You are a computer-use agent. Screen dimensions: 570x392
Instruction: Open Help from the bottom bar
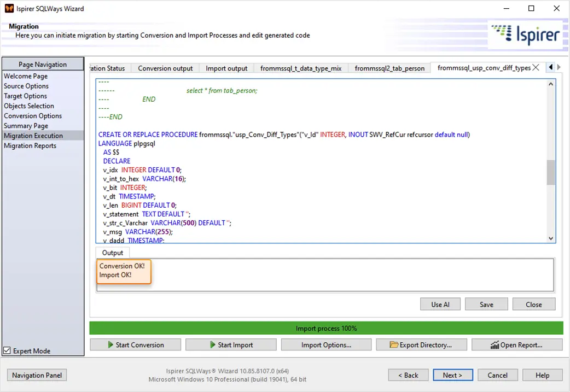(x=542, y=375)
